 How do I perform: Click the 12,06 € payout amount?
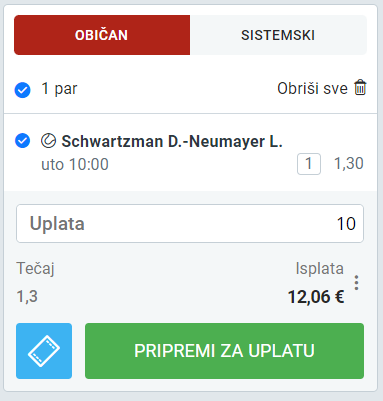[316, 297]
